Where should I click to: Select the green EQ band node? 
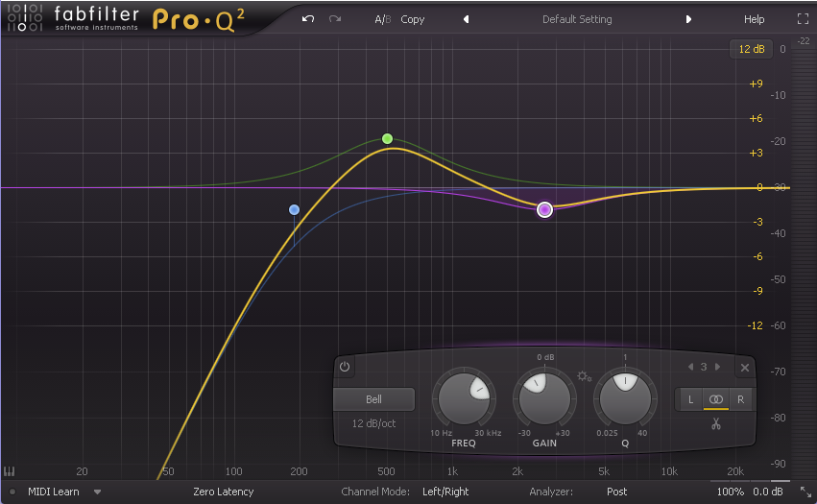(x=387, y=138)
